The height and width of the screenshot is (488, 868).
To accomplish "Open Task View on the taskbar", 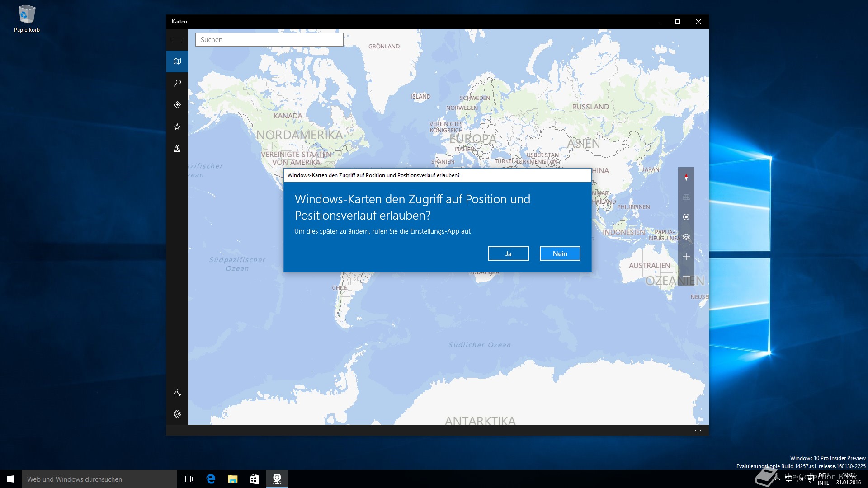I will pos(188,479).
